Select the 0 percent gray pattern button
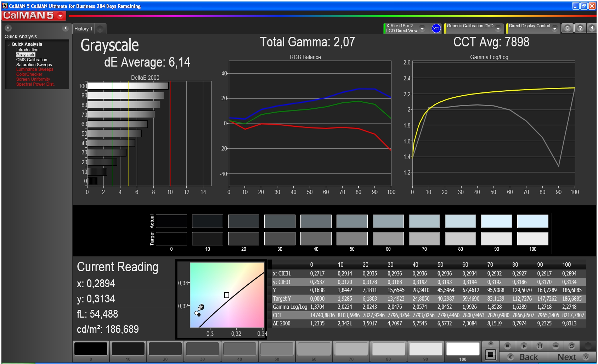Screen dimensions: 598x364 91,351
